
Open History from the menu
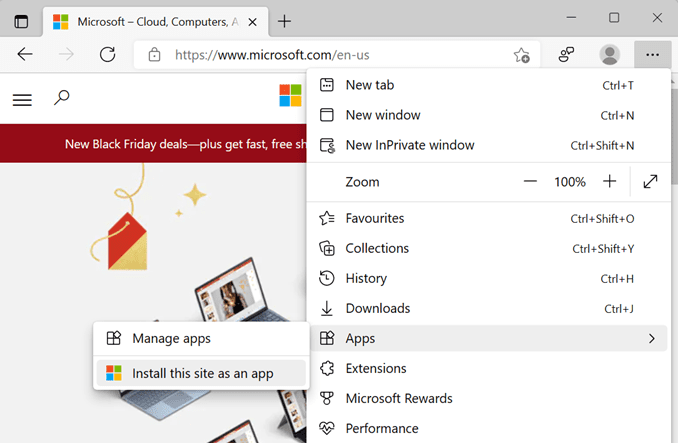pyautogui.click(x=489, y=278)
